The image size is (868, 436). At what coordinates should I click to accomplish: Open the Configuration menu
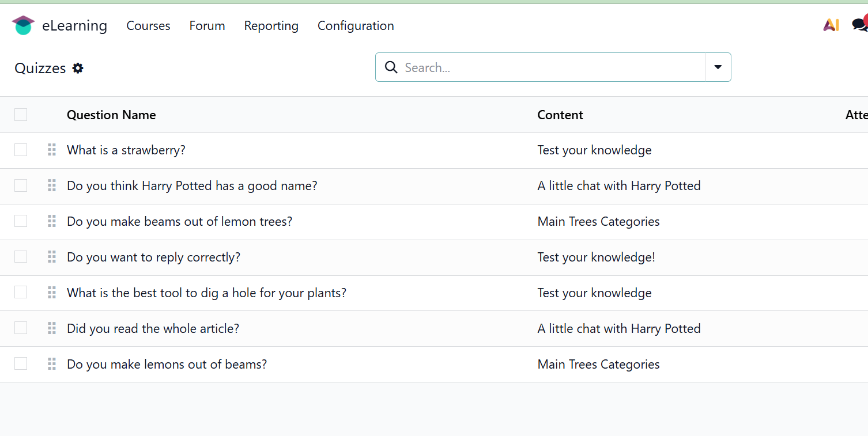coord(356,26)
